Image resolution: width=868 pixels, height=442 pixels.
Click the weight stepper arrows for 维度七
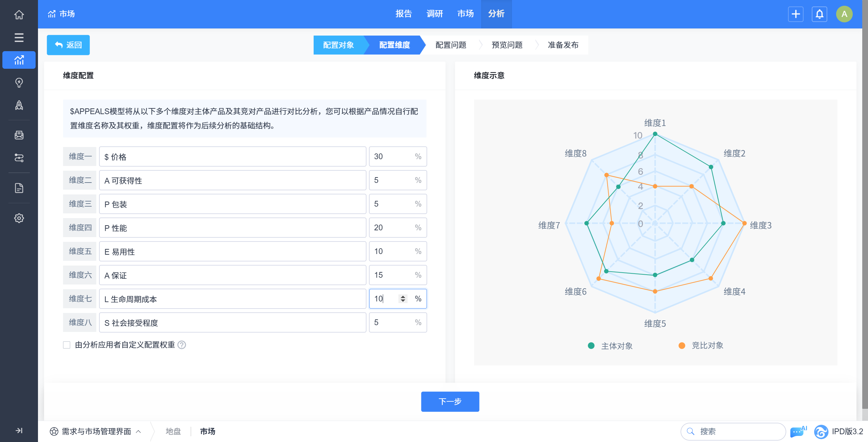point(403,299)
